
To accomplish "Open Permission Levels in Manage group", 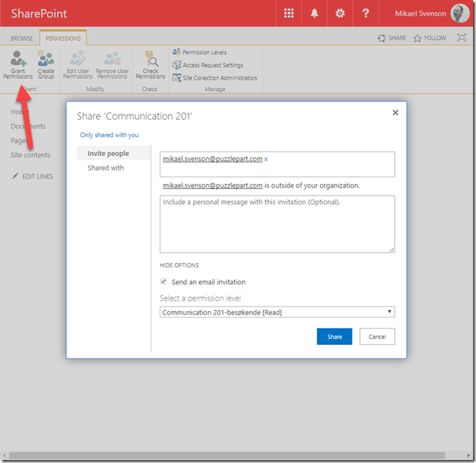I will click(200, 52).
